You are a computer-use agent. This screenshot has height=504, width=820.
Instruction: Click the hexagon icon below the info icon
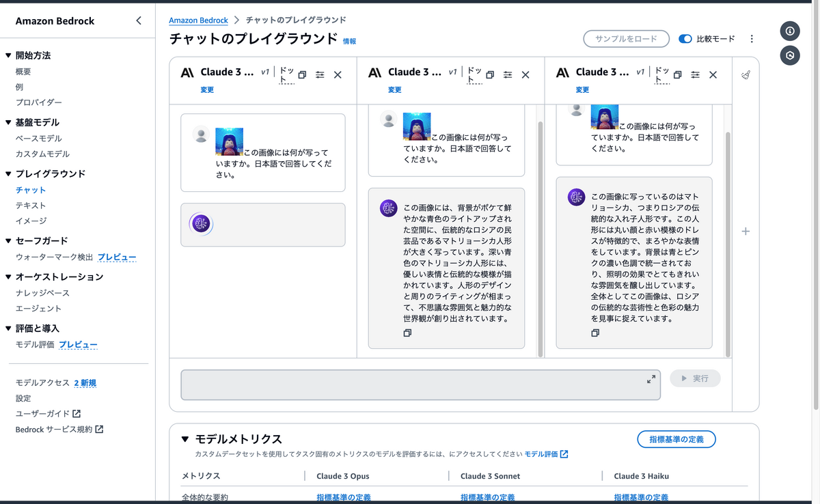point(790,56)
